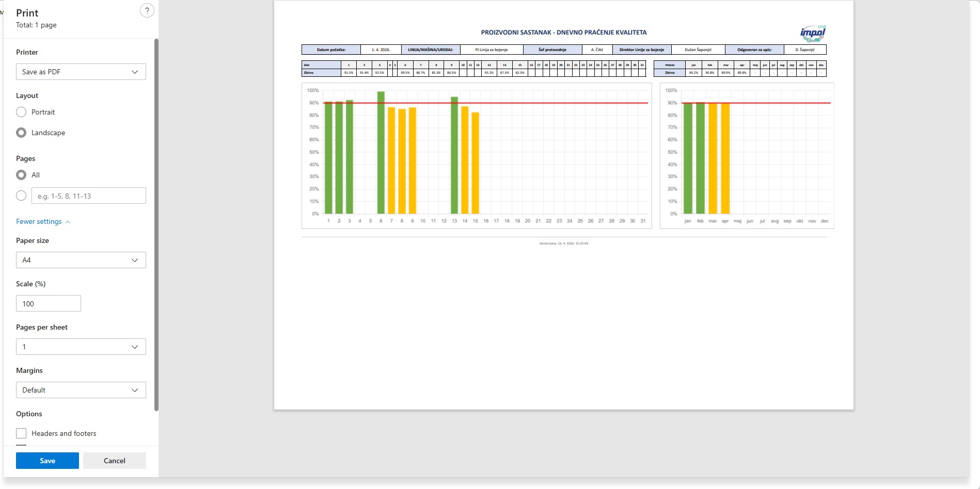Screen dimensions: 980x489
Task: Click the 'PJ Linija za bojenje' cell
Action: click(492, 50)
